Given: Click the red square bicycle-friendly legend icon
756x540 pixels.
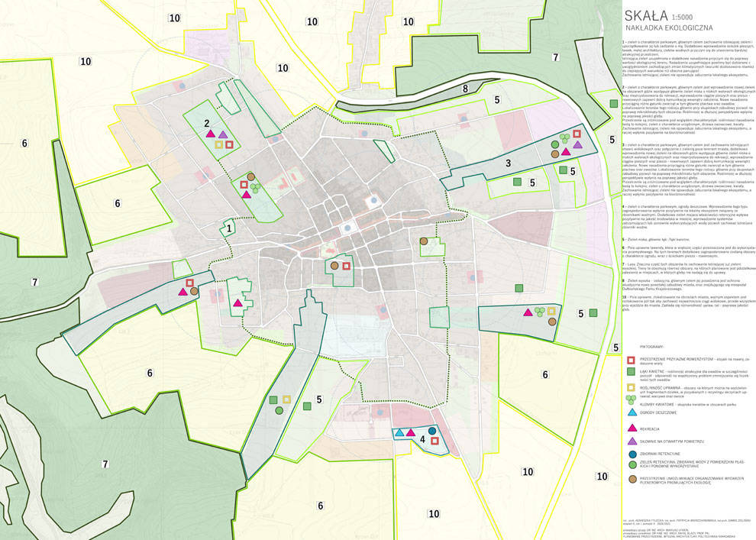Looking at the screenshot, I should click(x=630, y=359).
